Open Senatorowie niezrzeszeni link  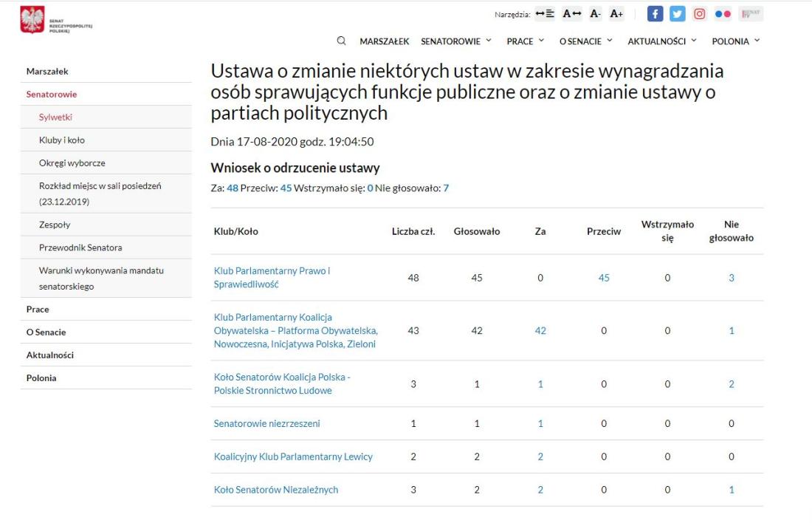[x=266, y=423]
